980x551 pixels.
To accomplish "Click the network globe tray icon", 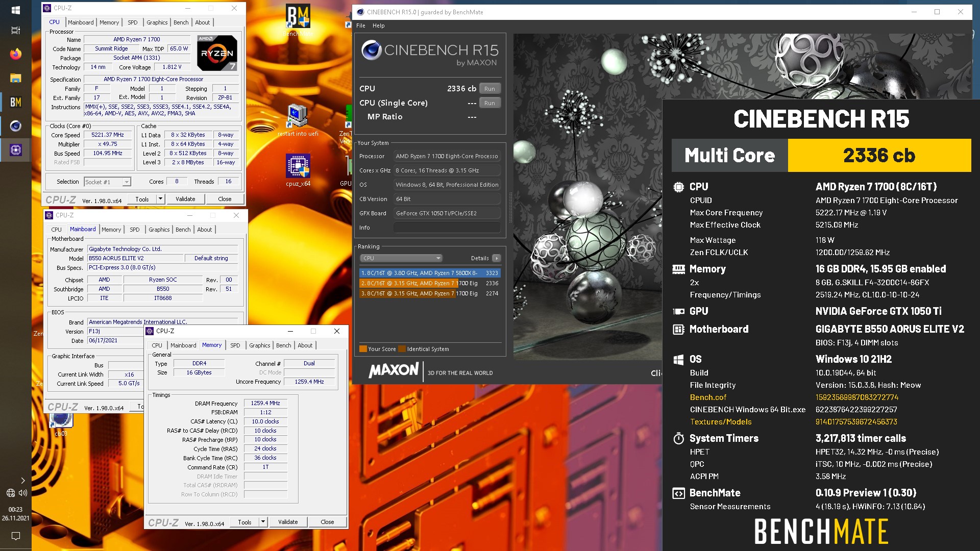I will point(10,493).
